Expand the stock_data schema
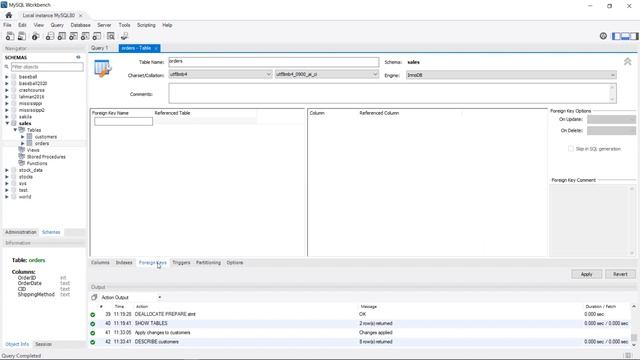The height and width of the screenshot is (360, 640). pos(7,170)
